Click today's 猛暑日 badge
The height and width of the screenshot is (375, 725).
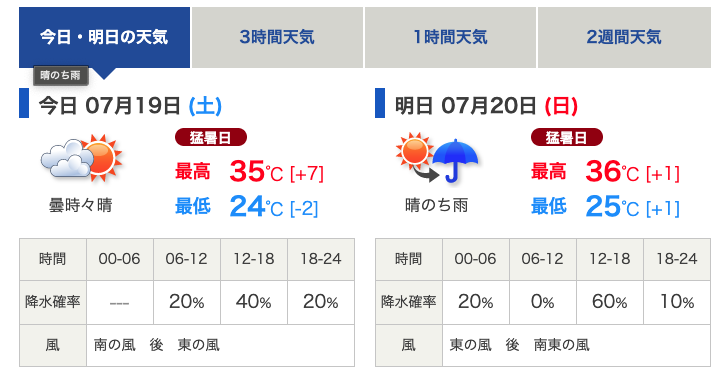[211, 137]
